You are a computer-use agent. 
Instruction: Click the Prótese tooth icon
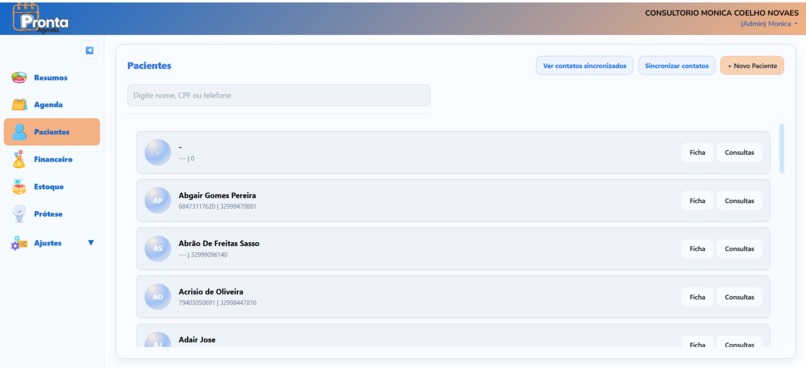pyautogui.click(x=19, y=214)
